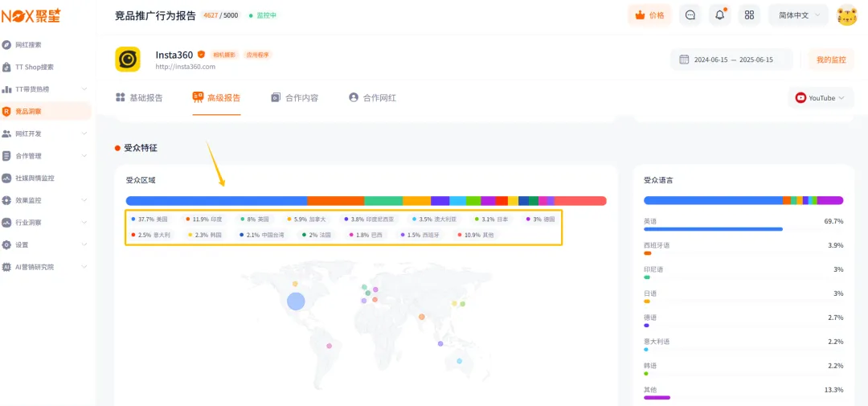Click the large blue USA bubble on map
This screenshot has height=406, width=868.
(296, 301)
